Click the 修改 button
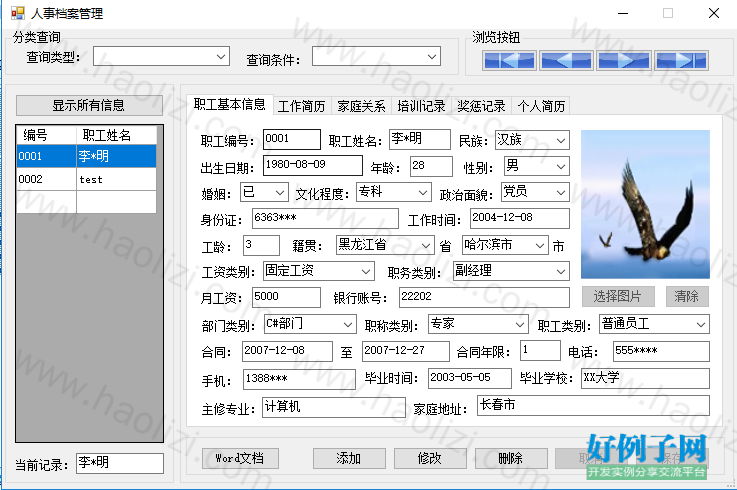 (430, 458)
